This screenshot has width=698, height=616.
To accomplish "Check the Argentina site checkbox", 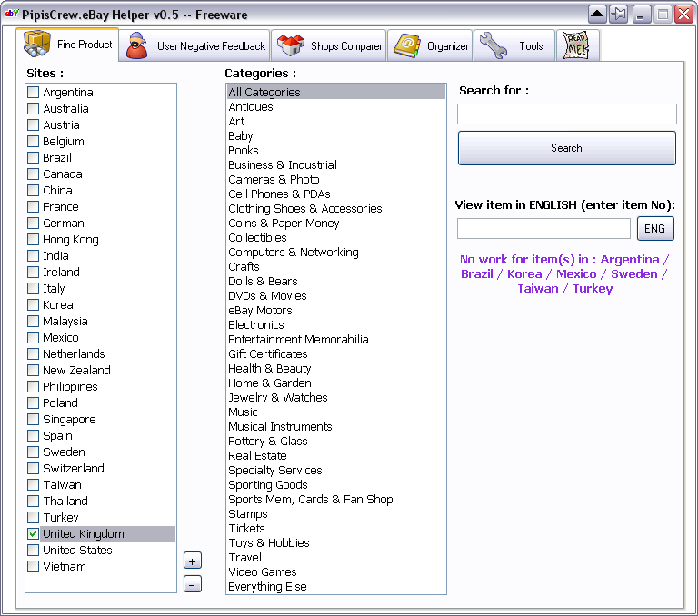I will tap(33, 92).
